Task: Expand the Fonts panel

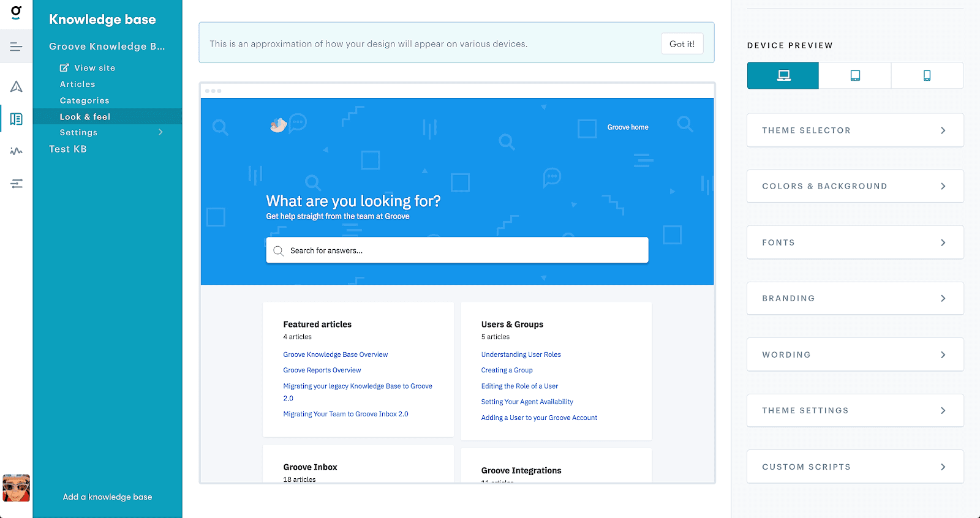Action: pyautogui.click(x=855, y=242)
